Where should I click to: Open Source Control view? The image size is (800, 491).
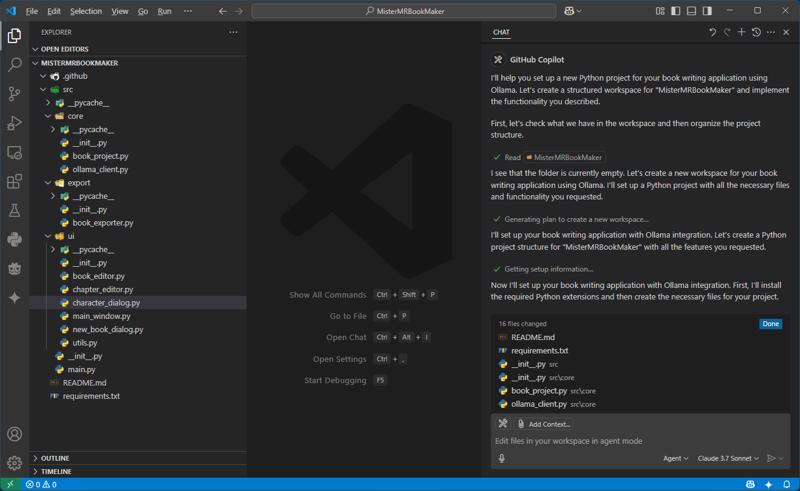click(14, 93)
